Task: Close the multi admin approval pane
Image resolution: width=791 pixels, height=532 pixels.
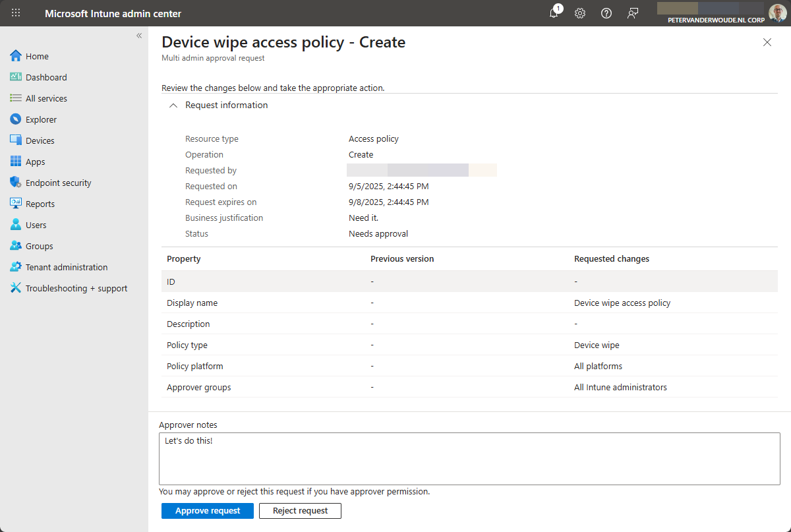Action: pos(767,42)
